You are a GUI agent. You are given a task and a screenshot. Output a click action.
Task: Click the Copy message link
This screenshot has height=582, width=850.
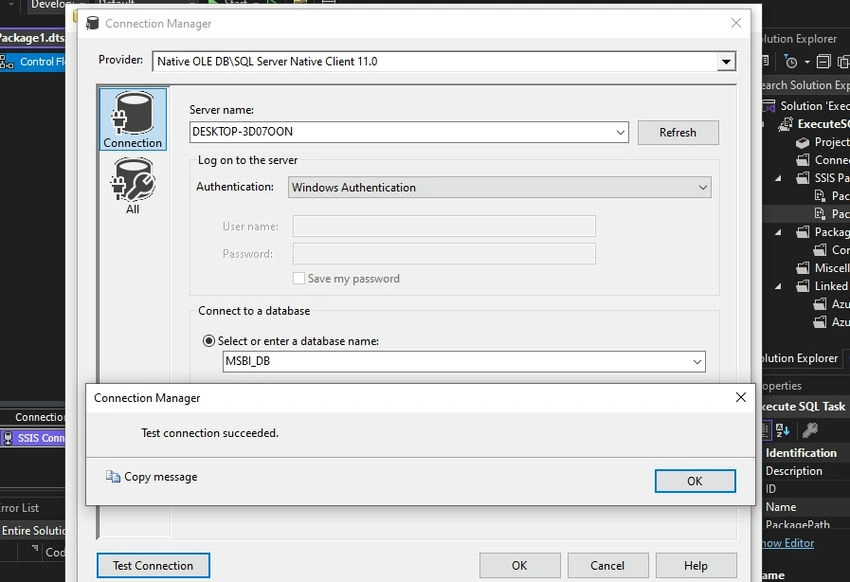[x=160, y=477]
